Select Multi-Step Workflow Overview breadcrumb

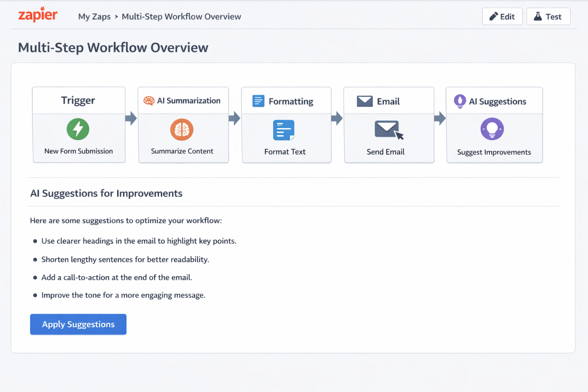pyautogui.click(x=181, y=16)
